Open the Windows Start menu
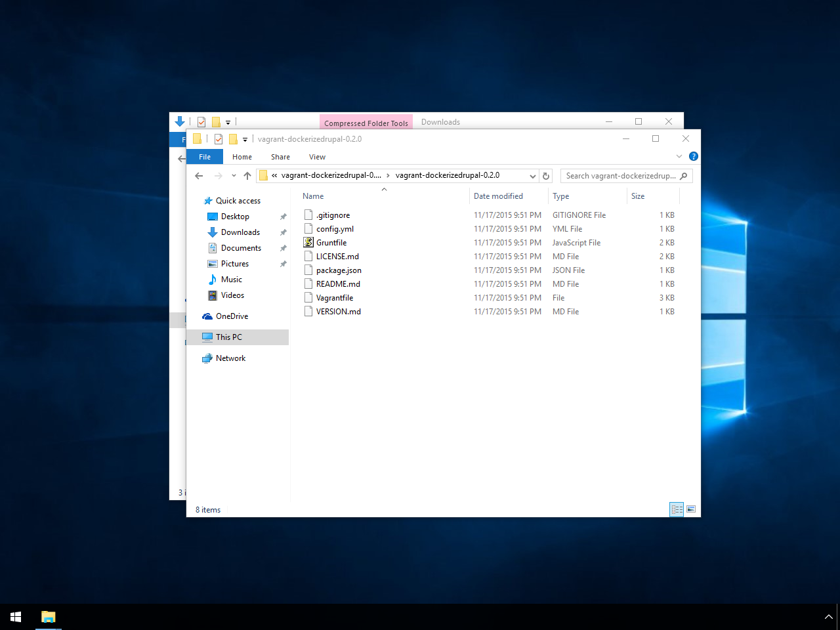 tap(16, 617)
